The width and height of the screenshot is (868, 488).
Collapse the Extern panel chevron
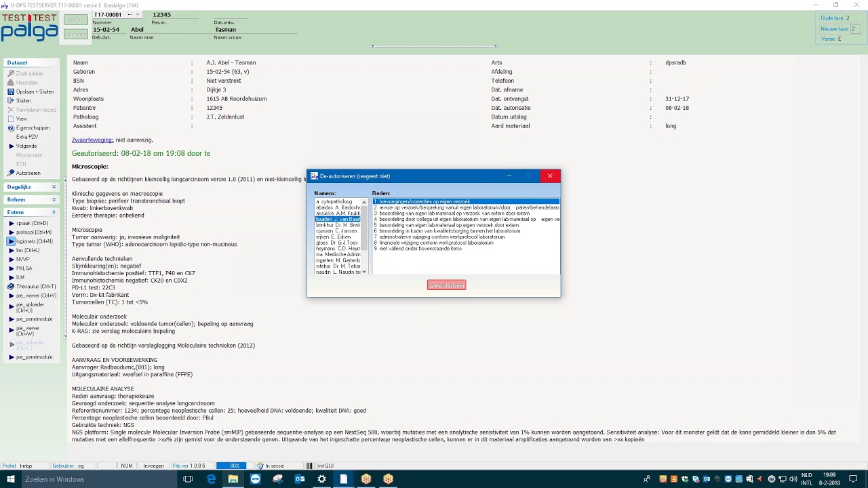(54, 213)
